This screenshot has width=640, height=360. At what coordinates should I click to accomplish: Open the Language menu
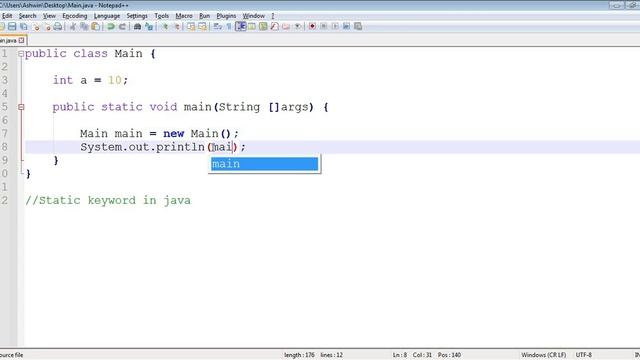click(x=107, y=16)
